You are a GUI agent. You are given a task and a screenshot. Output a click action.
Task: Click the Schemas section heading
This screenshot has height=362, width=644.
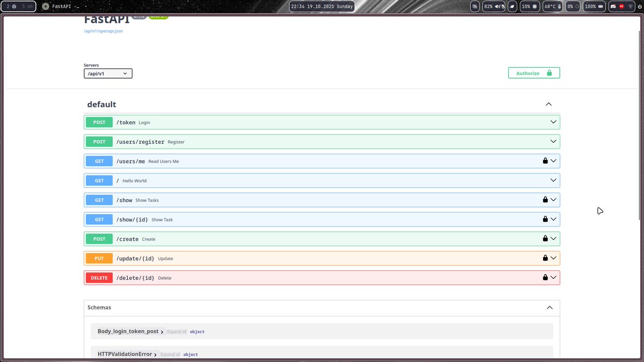coord(99,307)
